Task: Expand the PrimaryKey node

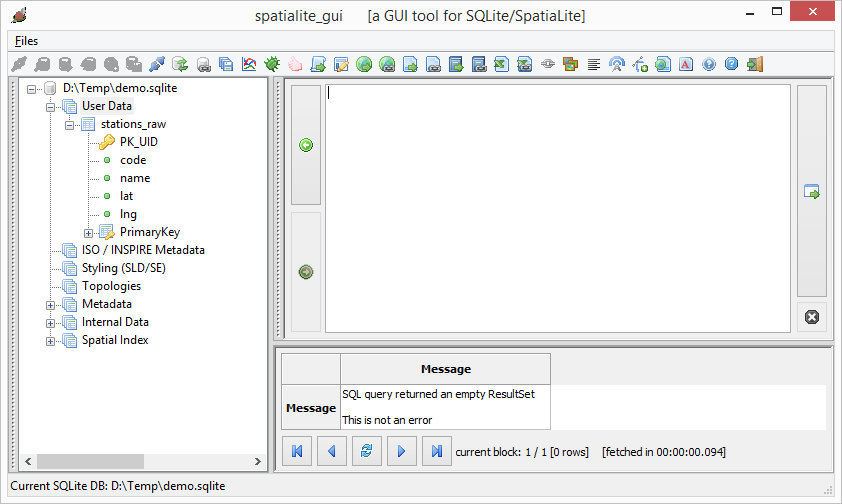Action: pos(88,233)
